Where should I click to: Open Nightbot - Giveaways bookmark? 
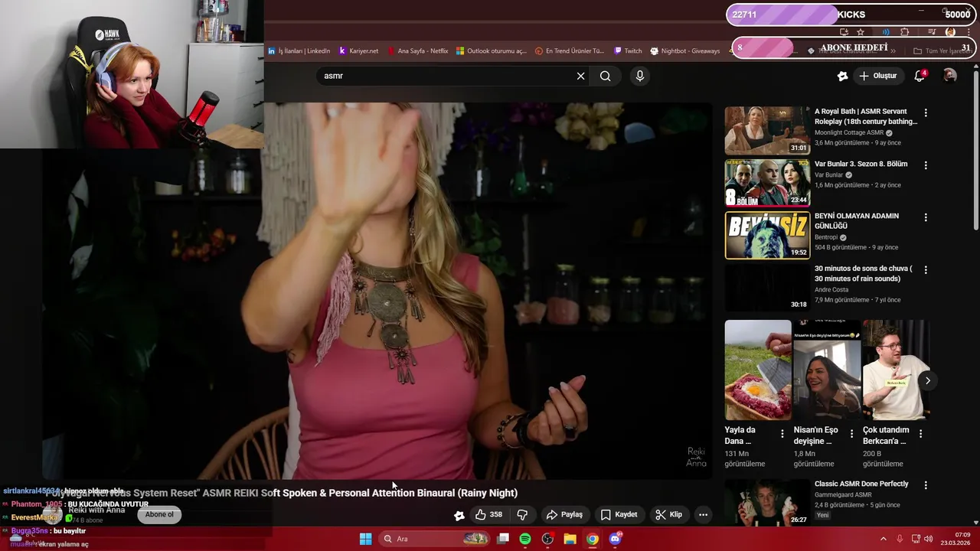(x=685, y=51)
